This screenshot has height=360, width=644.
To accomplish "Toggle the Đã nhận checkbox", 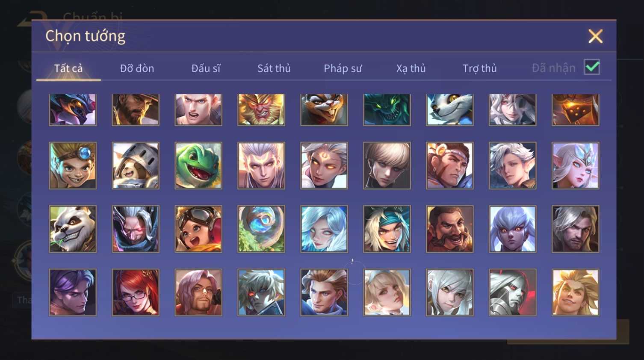I will click(592, 68).
